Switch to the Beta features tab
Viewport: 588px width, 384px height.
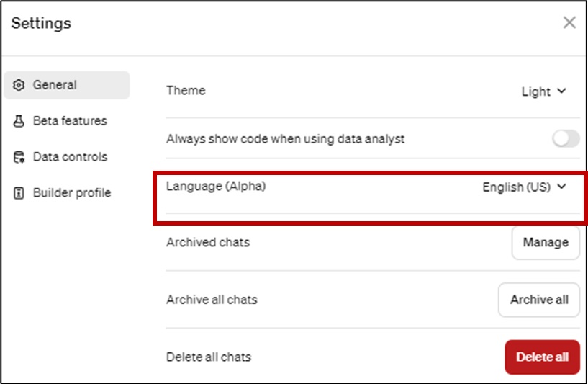click(70, 121)
